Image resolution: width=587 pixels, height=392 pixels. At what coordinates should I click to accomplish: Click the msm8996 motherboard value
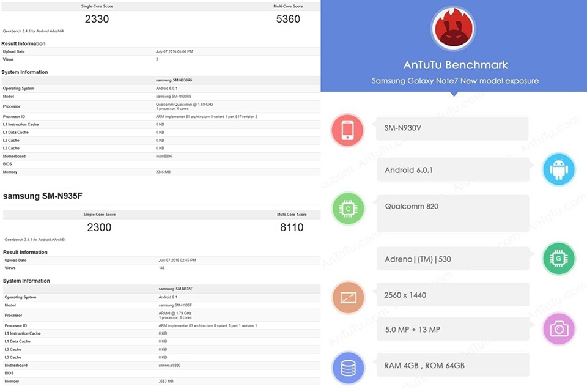164,156
